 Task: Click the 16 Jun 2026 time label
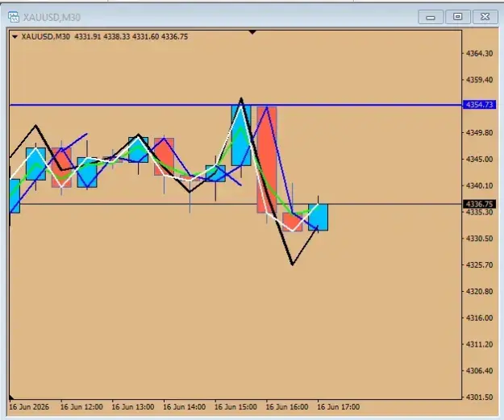(29, 407)
